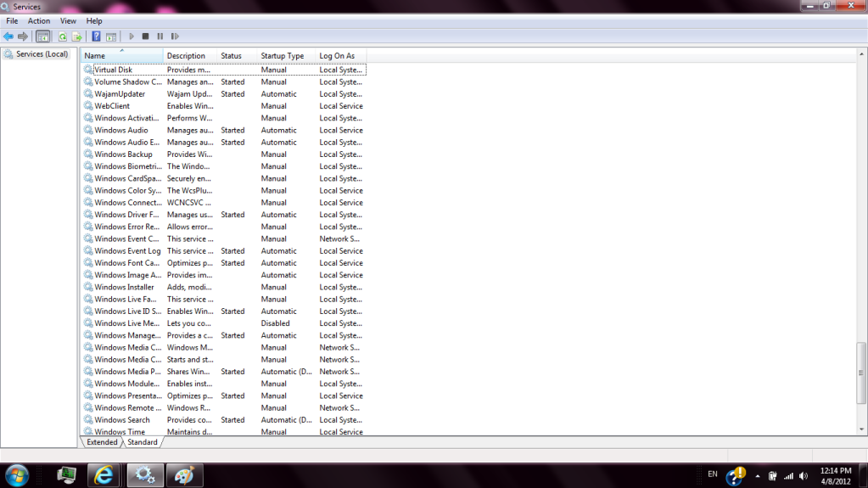Select the Windows Biometric service name
Viewport: 868px width, 488px height.
coord(128,166)
